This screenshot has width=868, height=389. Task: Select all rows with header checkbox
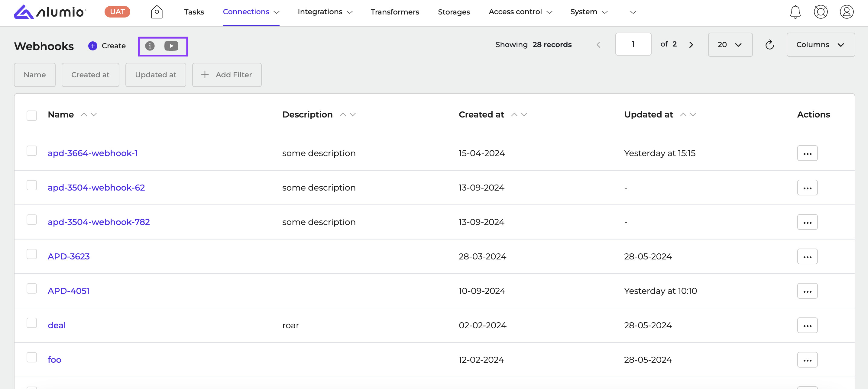tap(32, 115)
